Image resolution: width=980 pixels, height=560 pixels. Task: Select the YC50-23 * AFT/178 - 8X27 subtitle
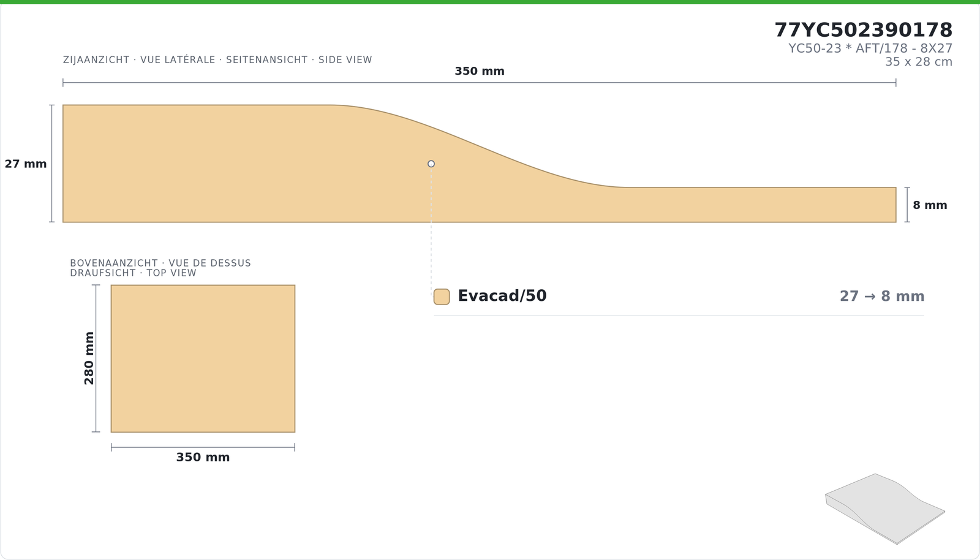point(870,48)
